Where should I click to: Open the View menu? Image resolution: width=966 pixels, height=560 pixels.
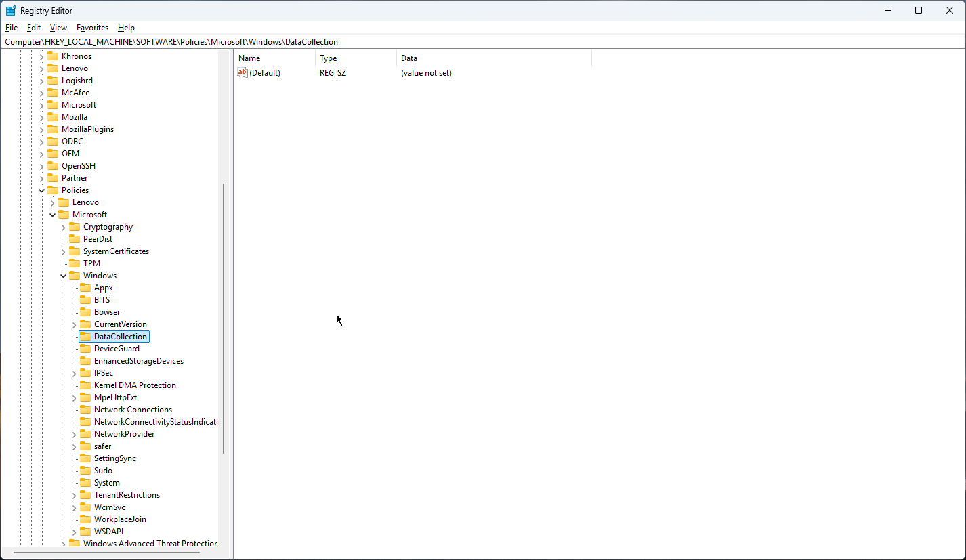(58, 28)
